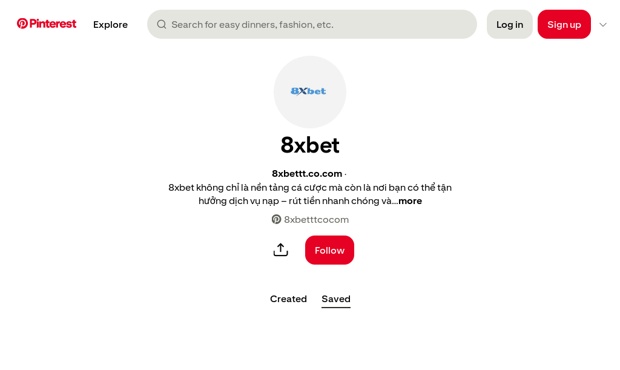
Task: Focus the search for easy dinners field
Action: pos(312,25)
